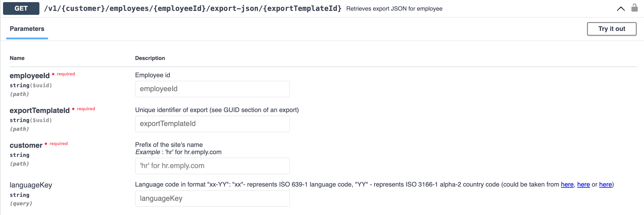The width and height of the screenshot is (644, 215).
Task: Click the exportTemplateId parameter name
Action: click(x=40, y=111)
